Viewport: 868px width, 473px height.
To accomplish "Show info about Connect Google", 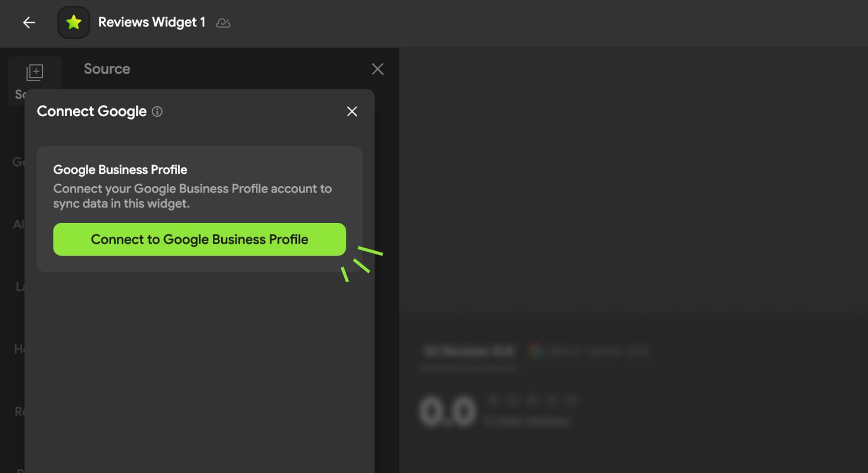I will (x=157, y=112).
